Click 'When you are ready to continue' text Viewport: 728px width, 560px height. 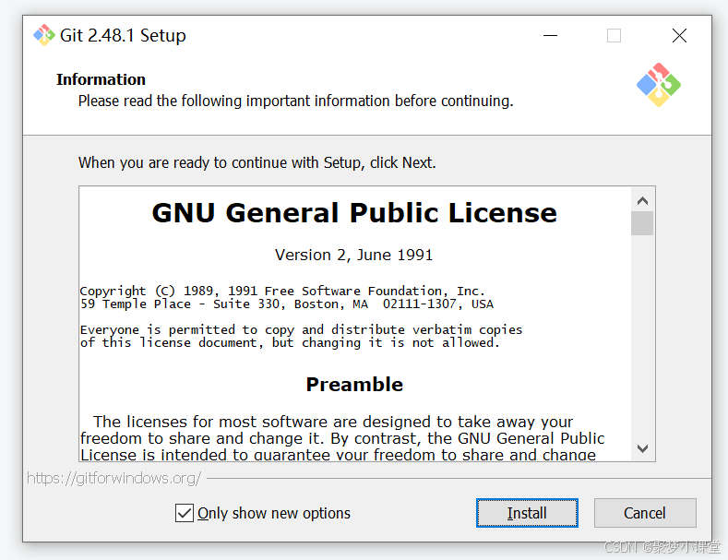click(257, 163)
